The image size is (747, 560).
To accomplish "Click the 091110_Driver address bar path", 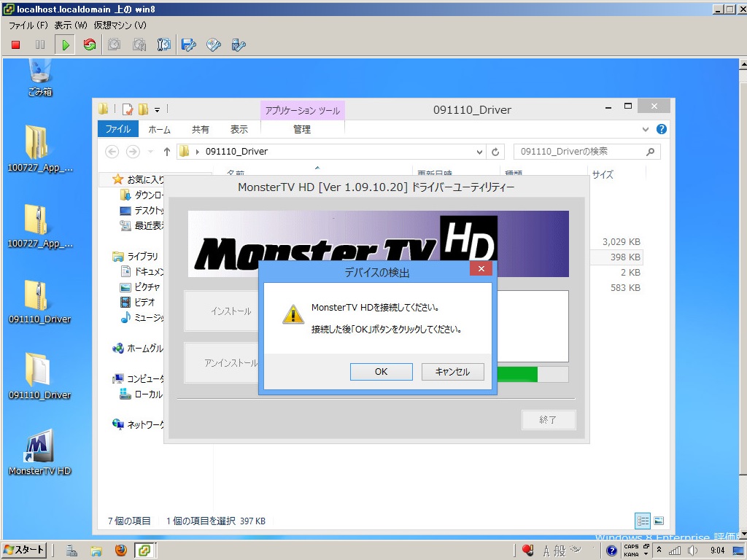I will 237,152.
